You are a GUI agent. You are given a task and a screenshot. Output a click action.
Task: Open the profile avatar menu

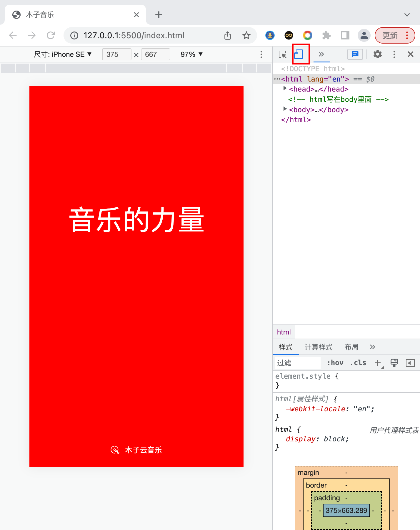pyautogui.click(x=364, y=36)
